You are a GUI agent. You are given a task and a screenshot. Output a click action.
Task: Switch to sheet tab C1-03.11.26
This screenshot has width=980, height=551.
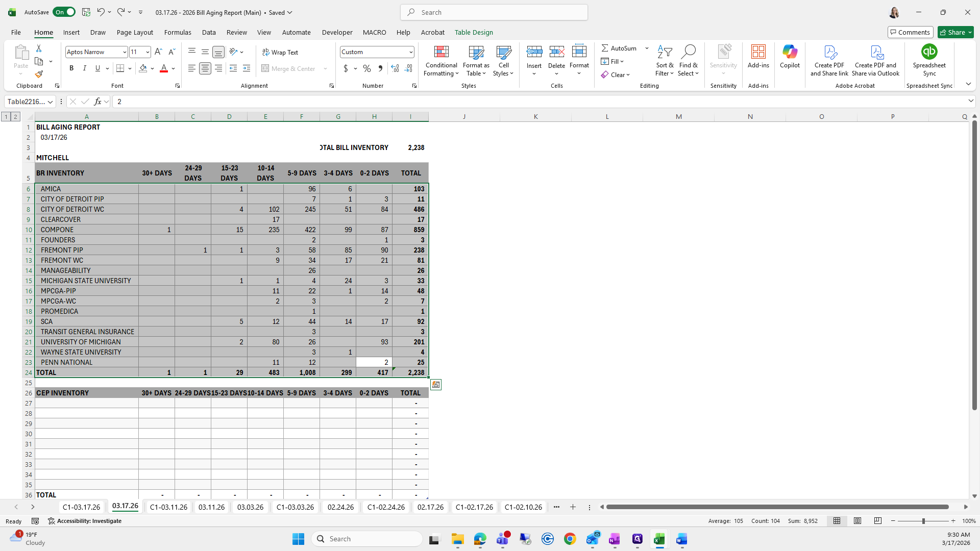point(168,507)
